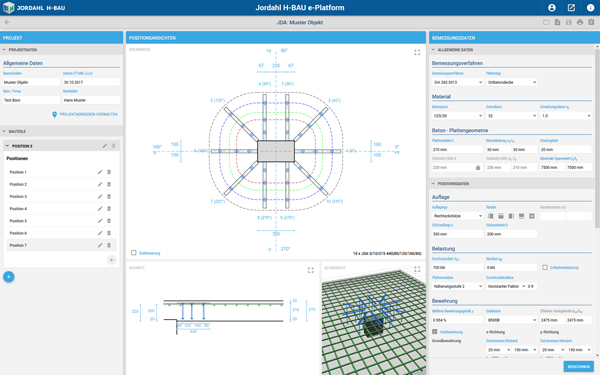Click the Bauvorhaben field with Muster Objekt
The image size is (600, 375).
pyautogui.click(x=31, y=82)
